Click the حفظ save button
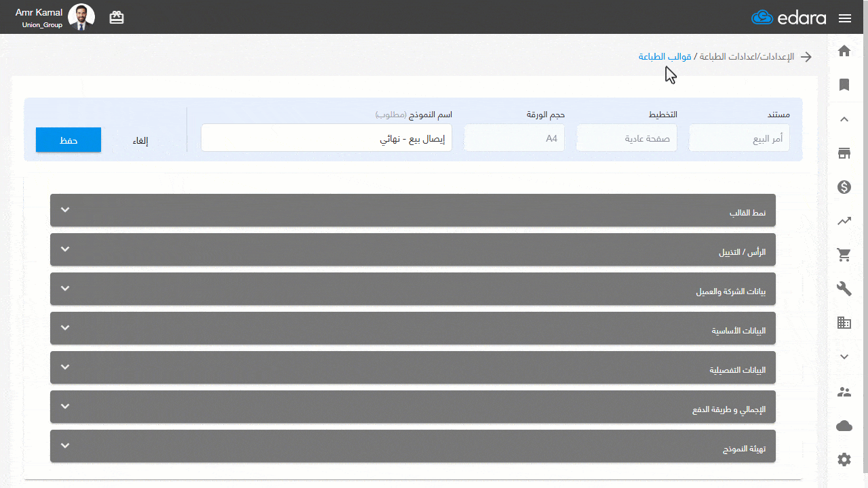 tap(68, 140)
